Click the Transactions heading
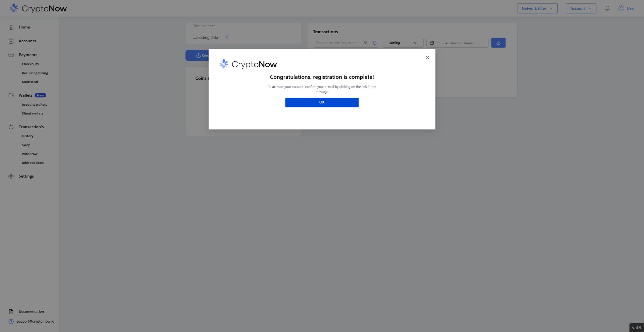Screen dimensions: 644x332 pyautogui.click(x=325, y=32)
